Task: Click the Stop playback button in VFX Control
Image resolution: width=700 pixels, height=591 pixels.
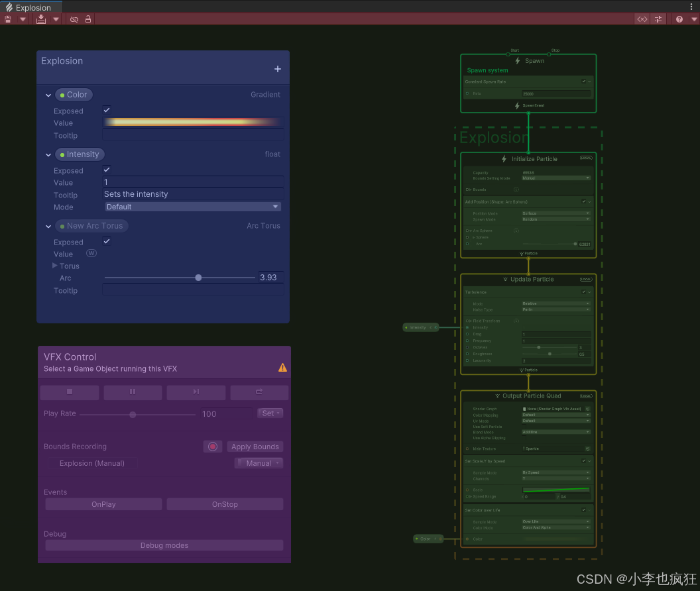Action: point(70,392)
